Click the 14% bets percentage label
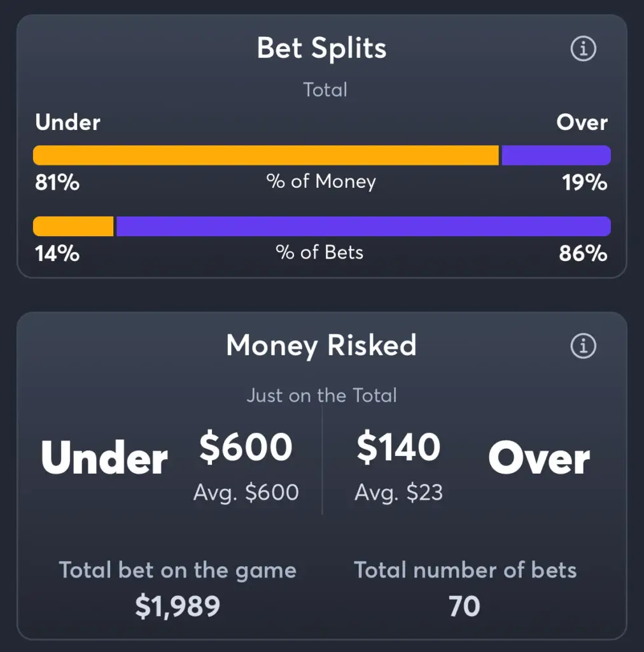The image size is (644, 652). click(57, 253)
